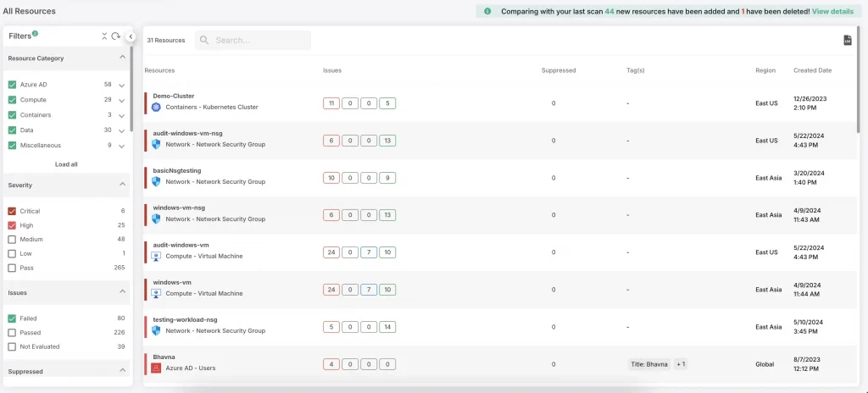Click the shield icon beside basicNsgtesting
Screen dimensions: 868x393
156,182
